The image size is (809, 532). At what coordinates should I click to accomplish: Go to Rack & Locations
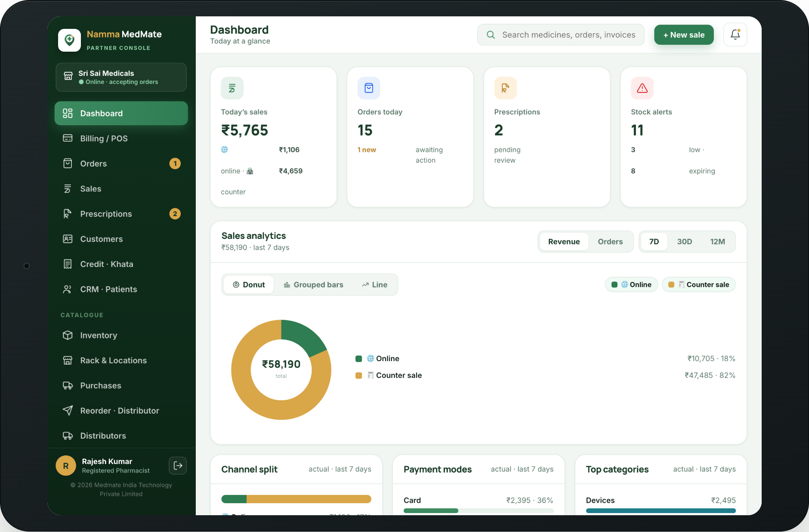coord(121,360)
